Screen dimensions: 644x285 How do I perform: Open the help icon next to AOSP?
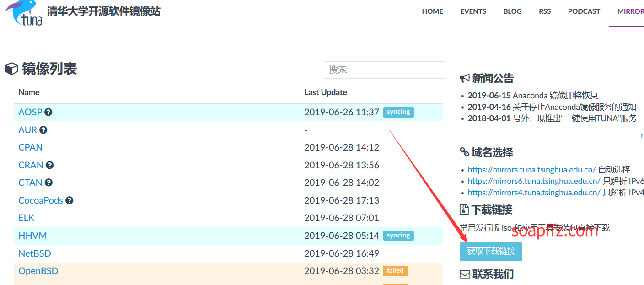[x=48, y=112]
